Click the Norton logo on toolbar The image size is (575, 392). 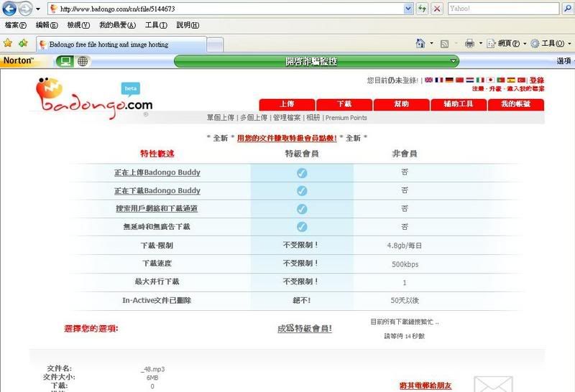coord(19,60)
